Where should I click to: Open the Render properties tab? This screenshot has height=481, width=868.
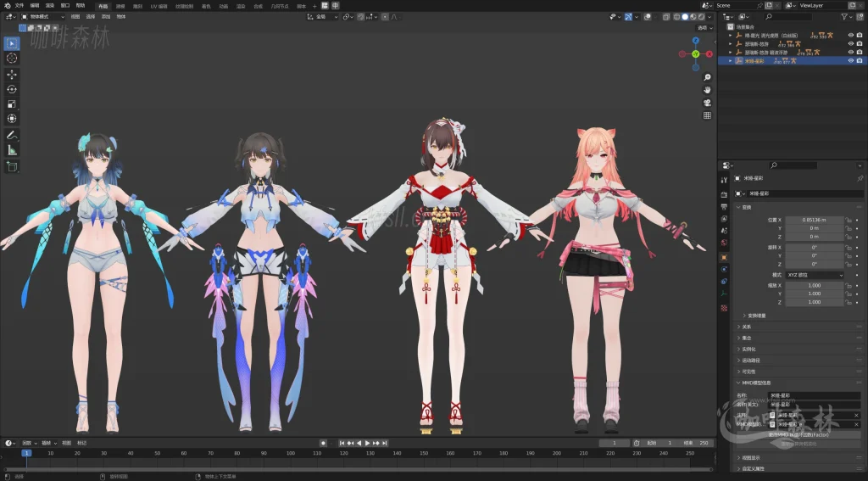pos(724,194)
